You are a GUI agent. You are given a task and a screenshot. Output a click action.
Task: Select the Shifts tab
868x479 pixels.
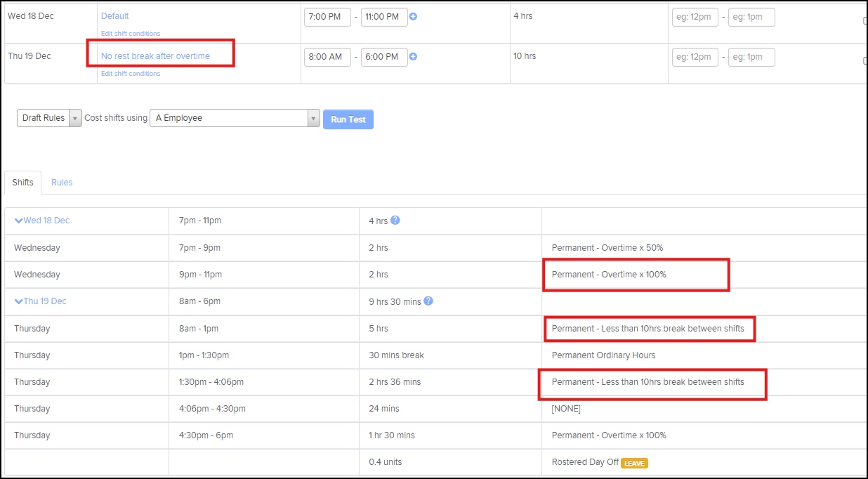pyautogui.click(x=22, y=183)
